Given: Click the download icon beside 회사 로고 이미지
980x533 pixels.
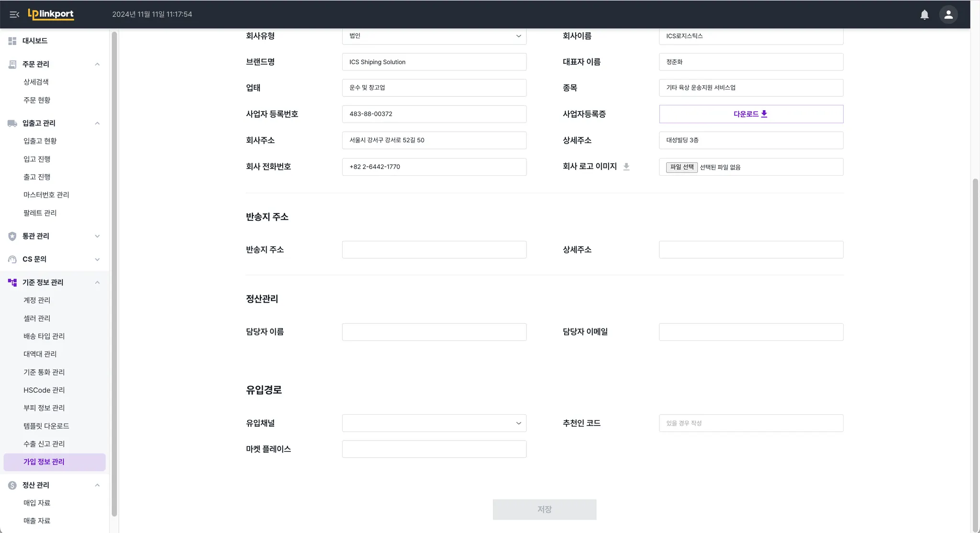Looking at the screenshot, I should tap(626, 167).
